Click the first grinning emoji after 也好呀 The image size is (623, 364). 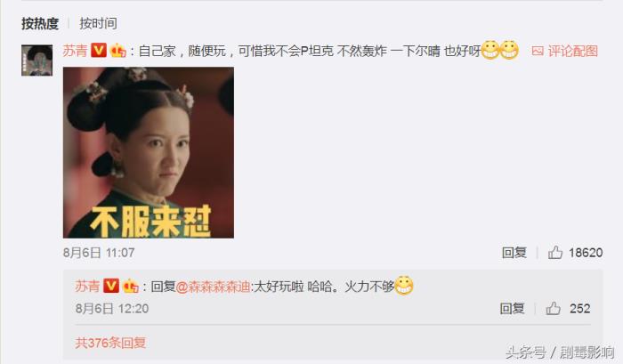(490, 50)
